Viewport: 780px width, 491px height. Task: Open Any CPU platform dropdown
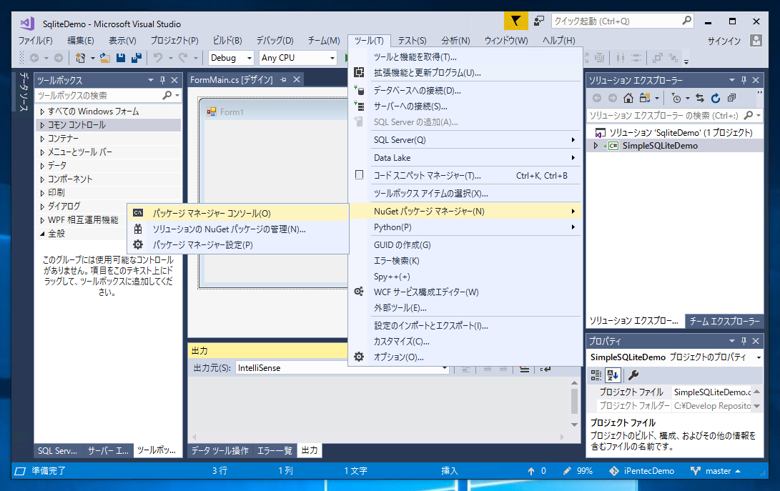click(332, 58)
